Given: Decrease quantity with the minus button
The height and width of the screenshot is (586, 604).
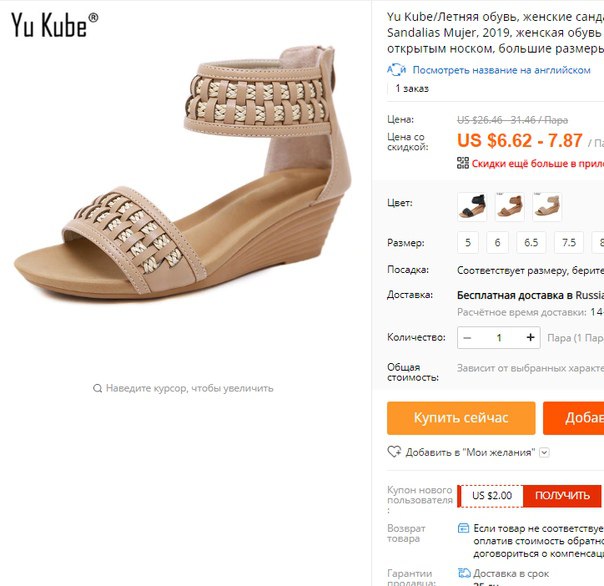Looking at the screenshot, I should tap(467, 338).
